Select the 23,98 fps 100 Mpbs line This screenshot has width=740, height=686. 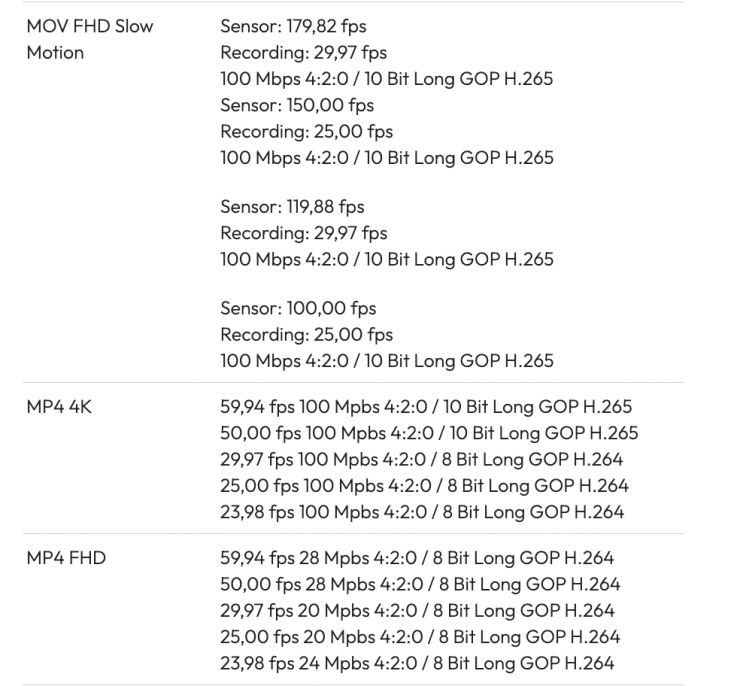[421, 512]
